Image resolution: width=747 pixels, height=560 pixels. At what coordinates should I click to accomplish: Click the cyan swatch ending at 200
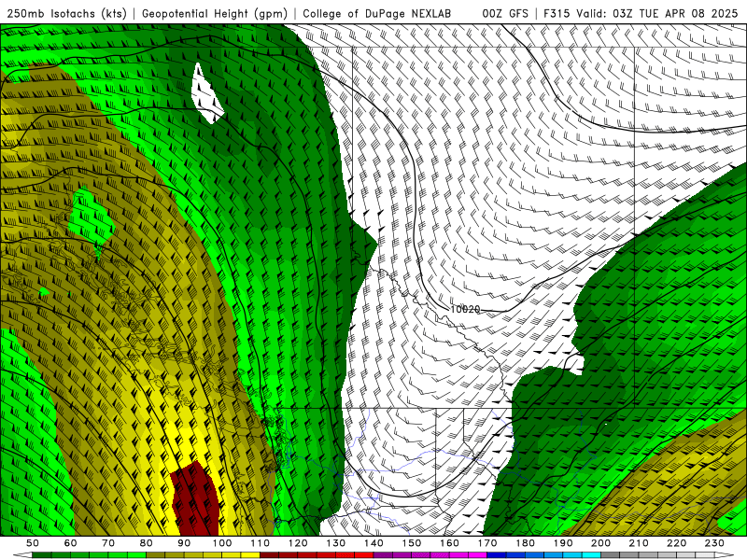(x=591, y=555)
